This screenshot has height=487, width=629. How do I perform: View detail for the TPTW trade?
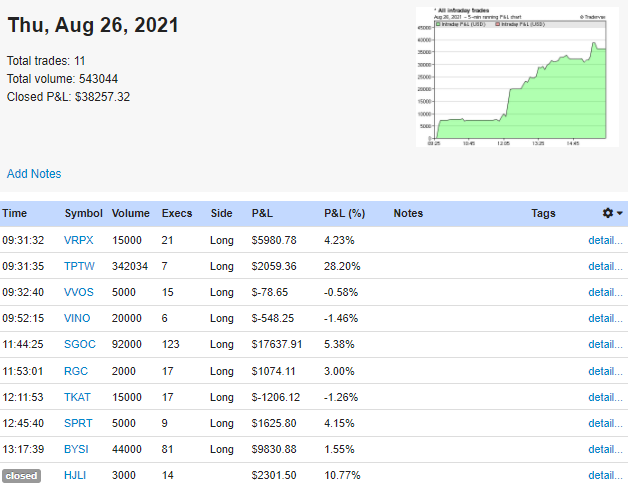pyautogui.click(x=605, y=266)
